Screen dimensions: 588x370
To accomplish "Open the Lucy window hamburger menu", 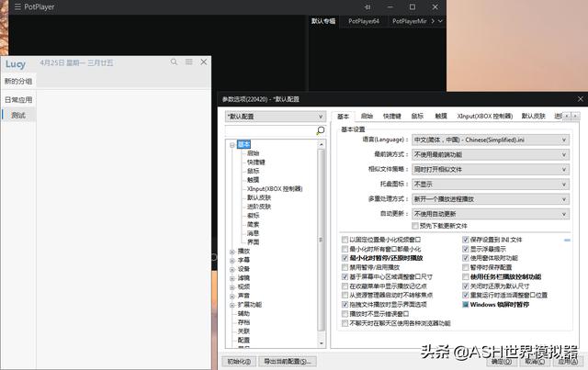I will click(189, 62).
